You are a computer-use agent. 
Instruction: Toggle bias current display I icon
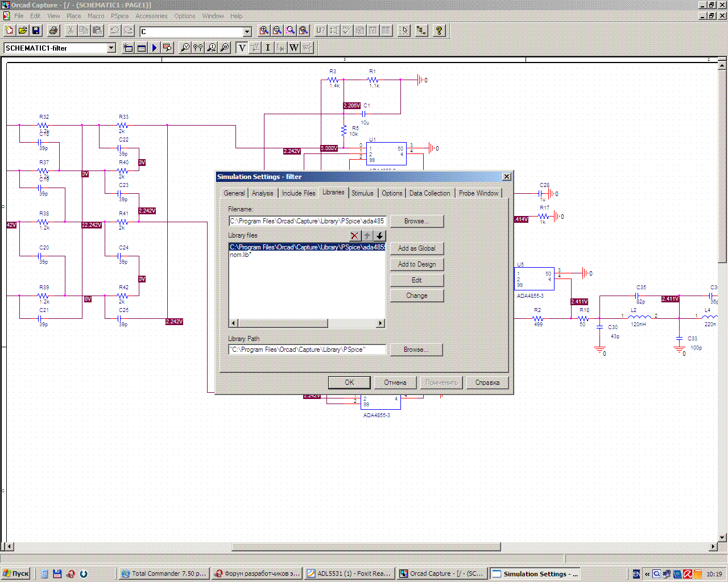[x=268, y=48]
